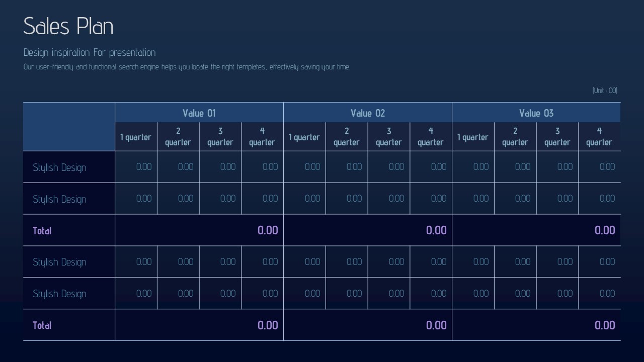Click the Design inspiration For presentation subtitle

tap(90, 52)
